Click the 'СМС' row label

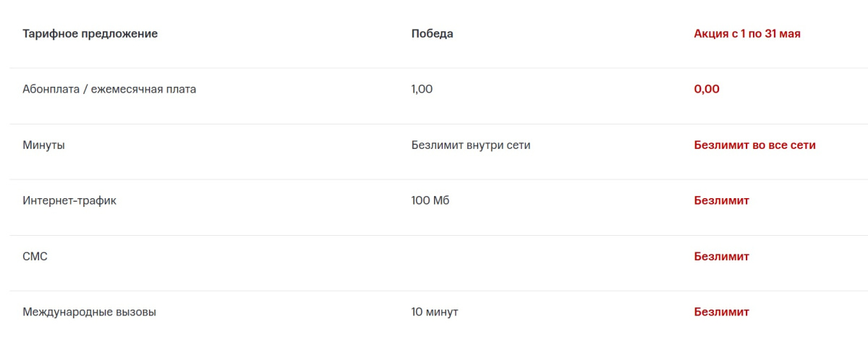(x=35, y=256)
